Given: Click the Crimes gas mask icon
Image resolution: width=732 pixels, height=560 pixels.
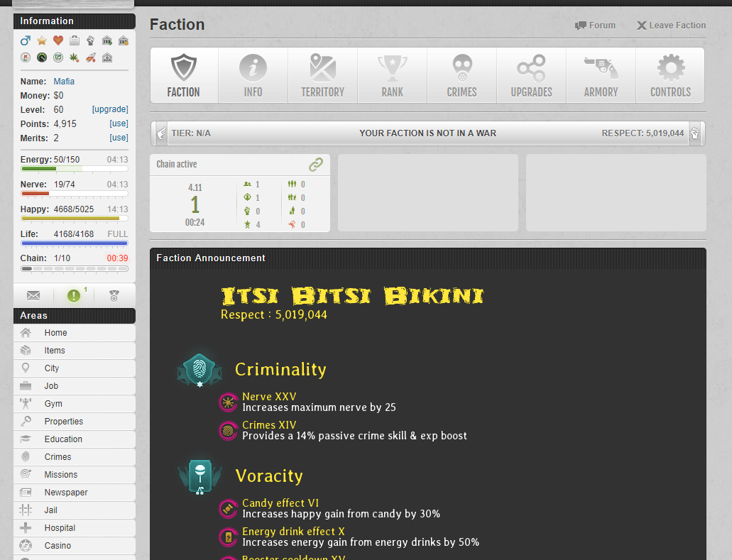Looking at the screenshot, I should (461, 69).
